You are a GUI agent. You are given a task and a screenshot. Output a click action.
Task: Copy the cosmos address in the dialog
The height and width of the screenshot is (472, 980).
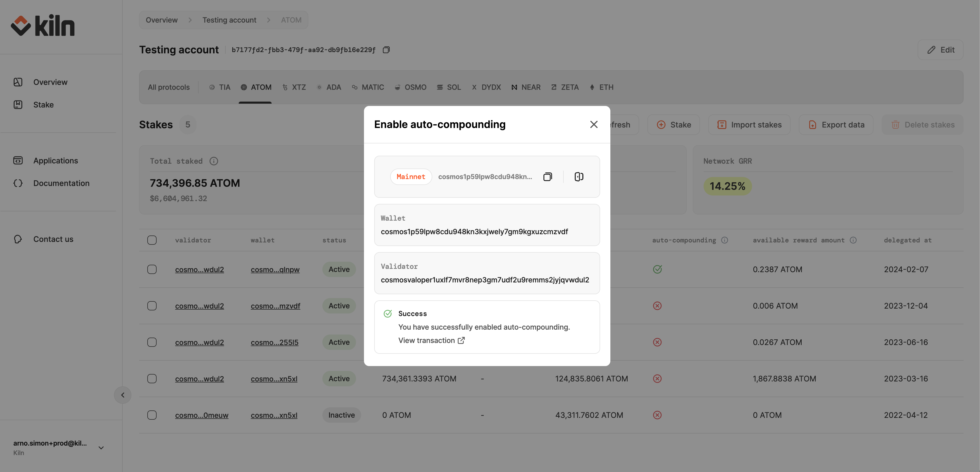pyautogui.click(x=547, y=176)
